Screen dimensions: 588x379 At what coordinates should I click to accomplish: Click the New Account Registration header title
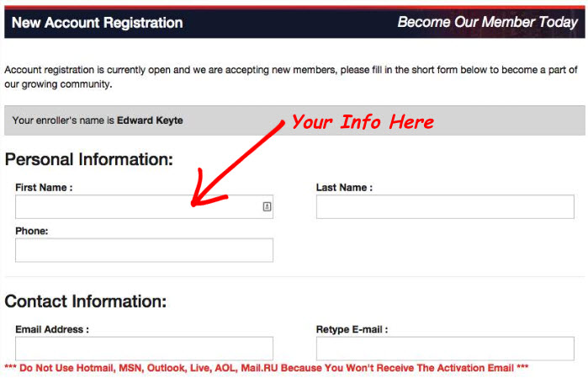point(97,23)
